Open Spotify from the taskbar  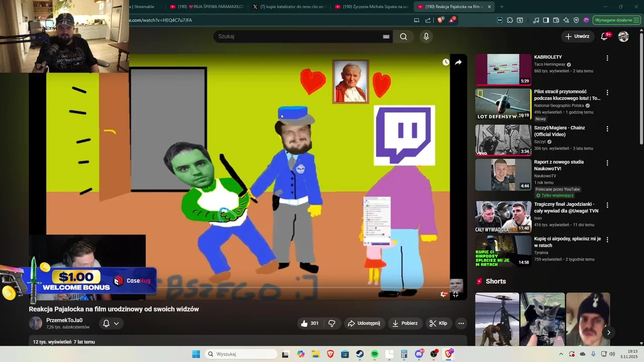[x=374, y=354]
